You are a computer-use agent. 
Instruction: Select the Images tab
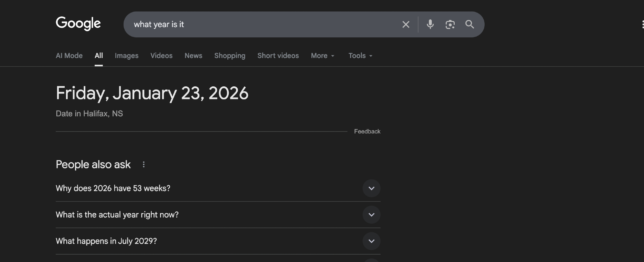[x=127, y=56]
